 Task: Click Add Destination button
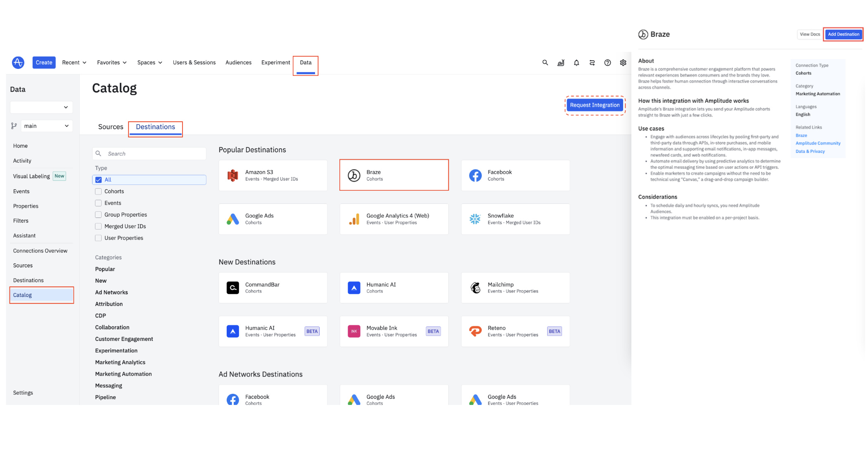point(843,34)
